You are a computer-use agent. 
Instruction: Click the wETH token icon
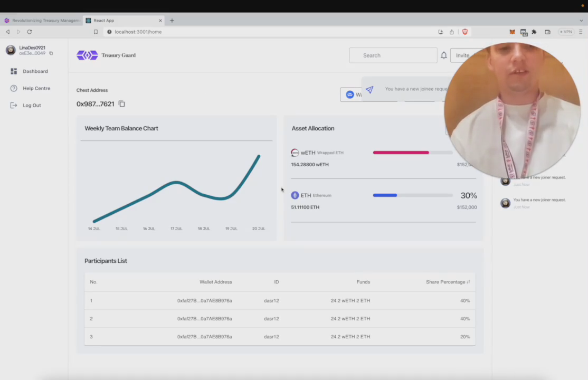click(295, 153)
